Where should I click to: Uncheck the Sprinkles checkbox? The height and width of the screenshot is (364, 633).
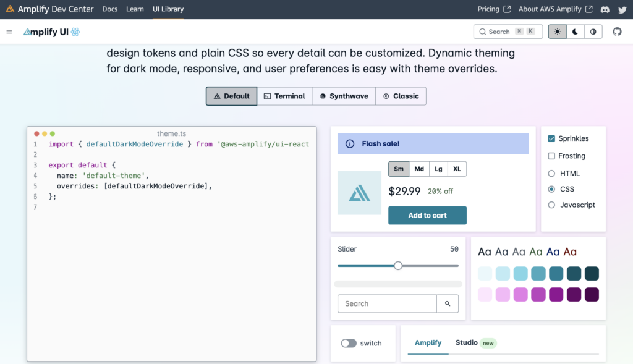tap(551, 138)
